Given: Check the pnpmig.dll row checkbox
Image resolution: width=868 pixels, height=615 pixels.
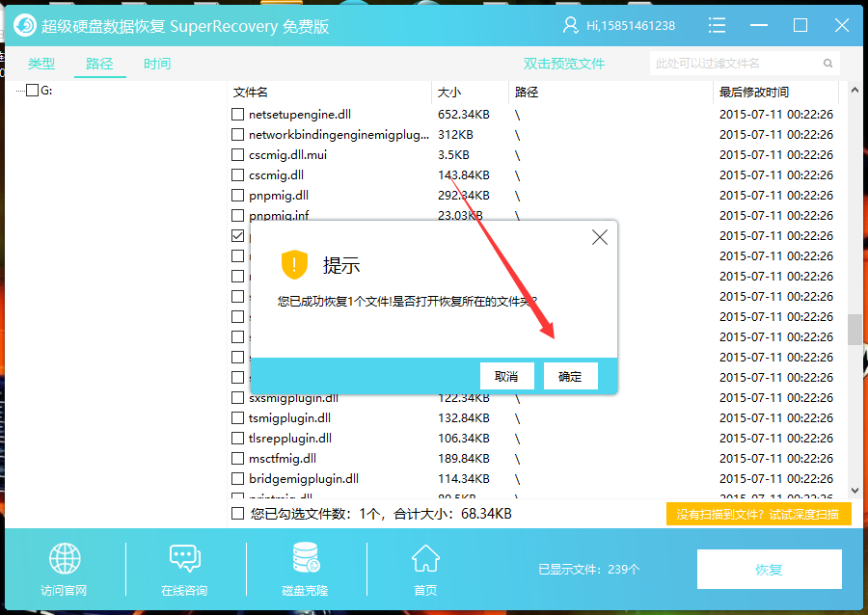Looking at the screenshot, I should pos(237,196).
